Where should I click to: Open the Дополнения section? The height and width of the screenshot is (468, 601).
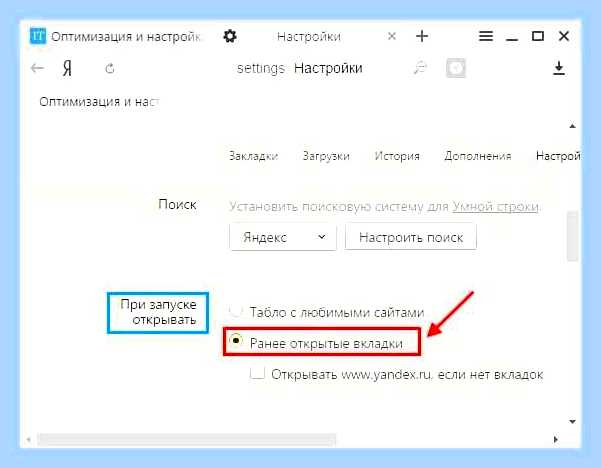pos(478,156)
